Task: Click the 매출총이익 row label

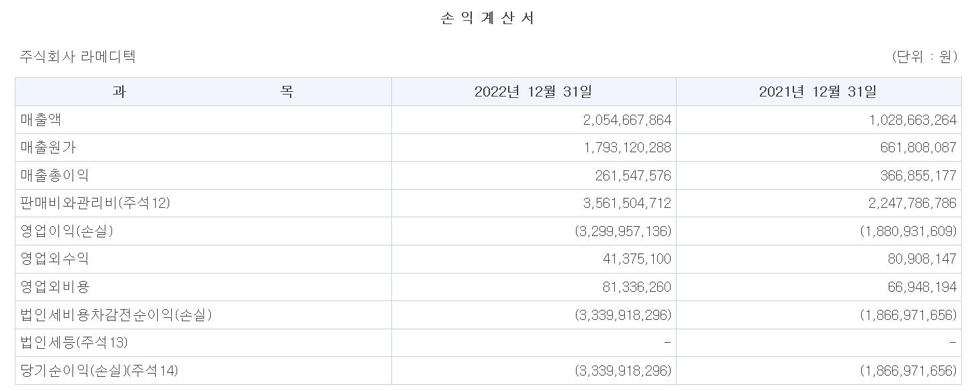Action: pos(54,176)
